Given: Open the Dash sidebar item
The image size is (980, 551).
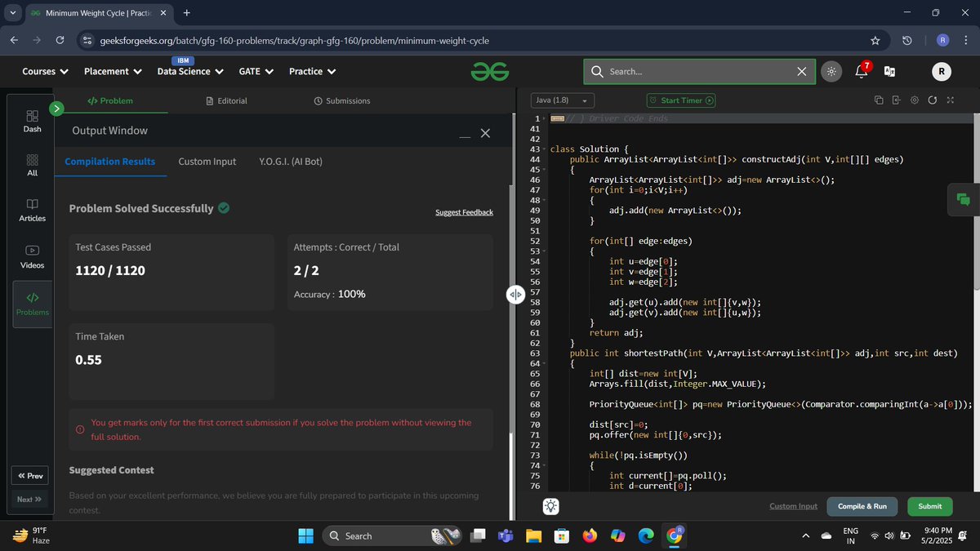Looking at the screenshot, I should point(32,121).
